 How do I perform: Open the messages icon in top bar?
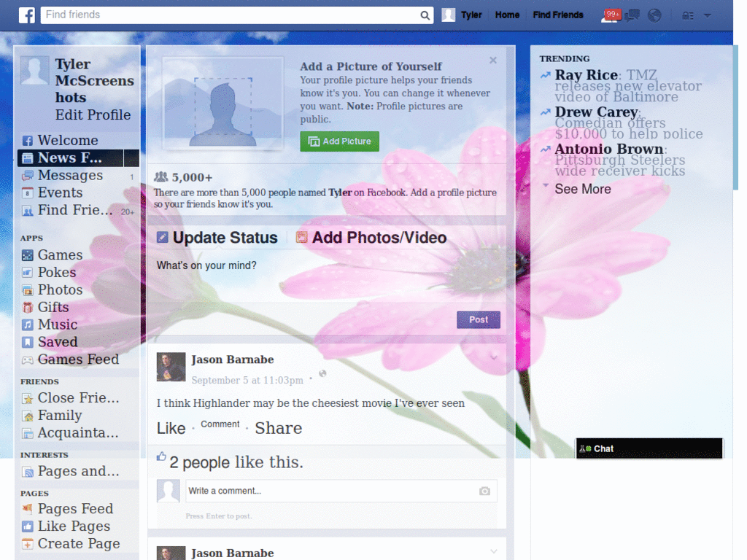tap(632, 16)
